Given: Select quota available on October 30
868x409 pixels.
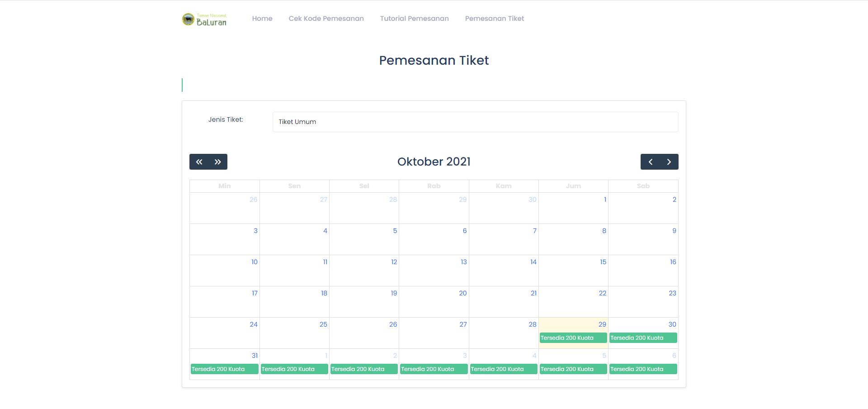Looking at the screenshot, I should (643, 338).
